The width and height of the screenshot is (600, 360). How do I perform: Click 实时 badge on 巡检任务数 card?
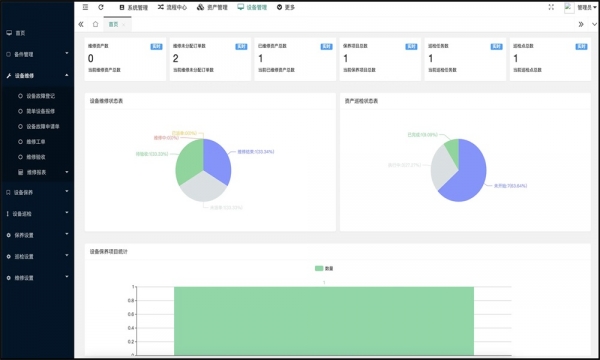click(496, 47)
